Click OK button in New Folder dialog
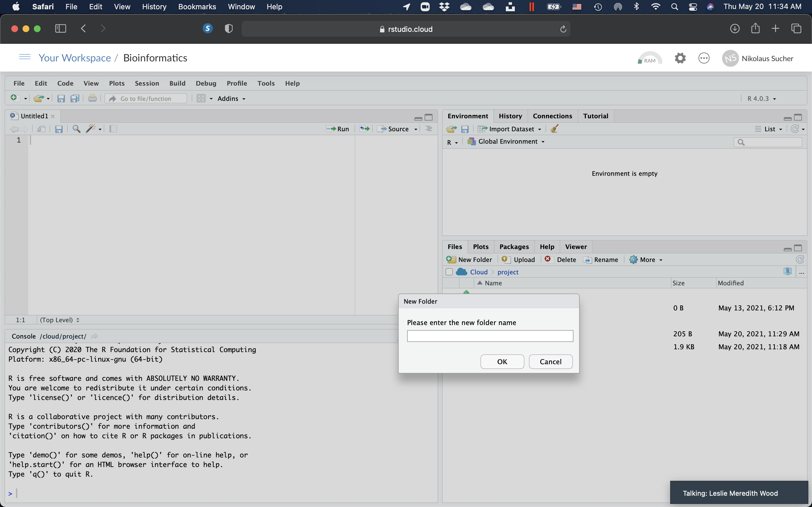This screenshot has width=812, height=507. point(502,361)
